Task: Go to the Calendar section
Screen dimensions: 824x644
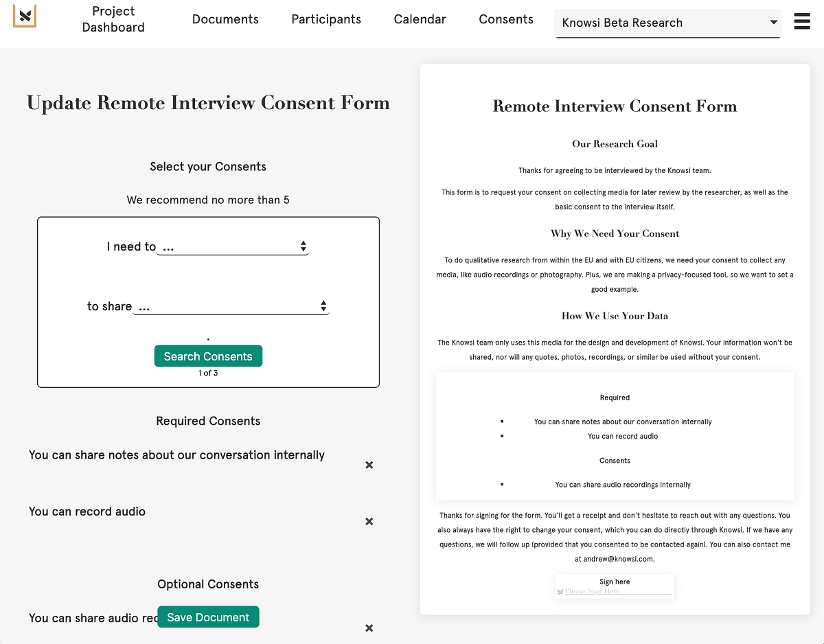Action: (420, 19)
